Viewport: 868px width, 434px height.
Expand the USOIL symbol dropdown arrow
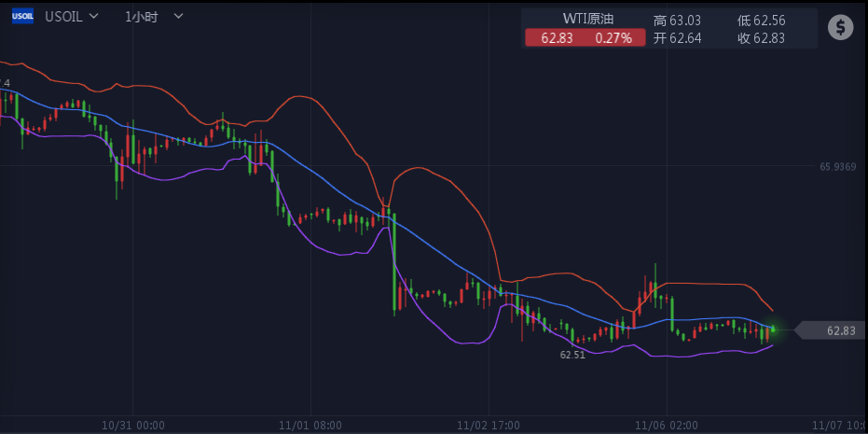pos(93,17)
